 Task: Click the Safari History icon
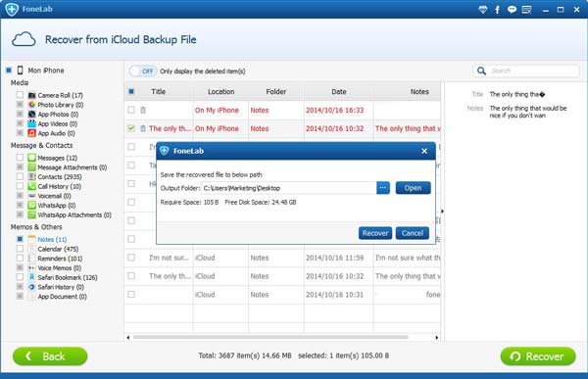coord(32,287)
